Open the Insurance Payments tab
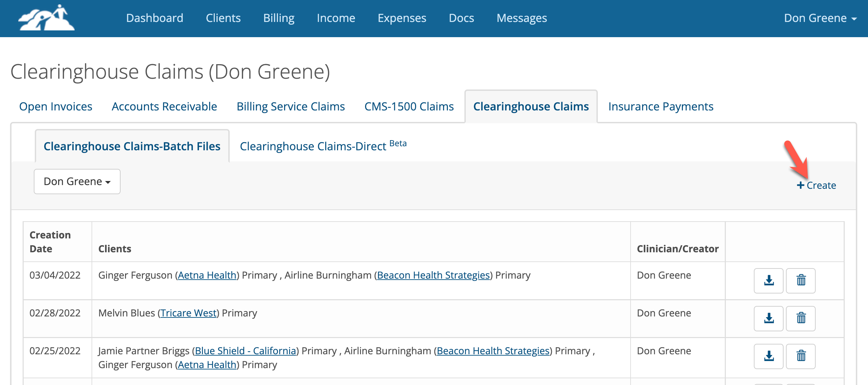Viewport: 868px width, 385px height. (x=661, y=106)
